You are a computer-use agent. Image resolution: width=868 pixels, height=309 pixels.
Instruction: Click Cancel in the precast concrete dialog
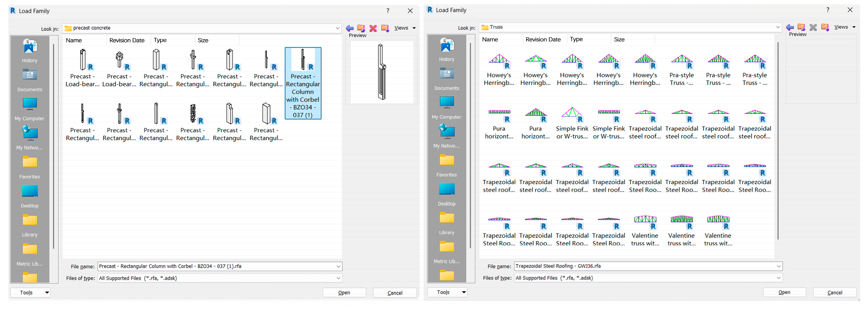point(395,293)
